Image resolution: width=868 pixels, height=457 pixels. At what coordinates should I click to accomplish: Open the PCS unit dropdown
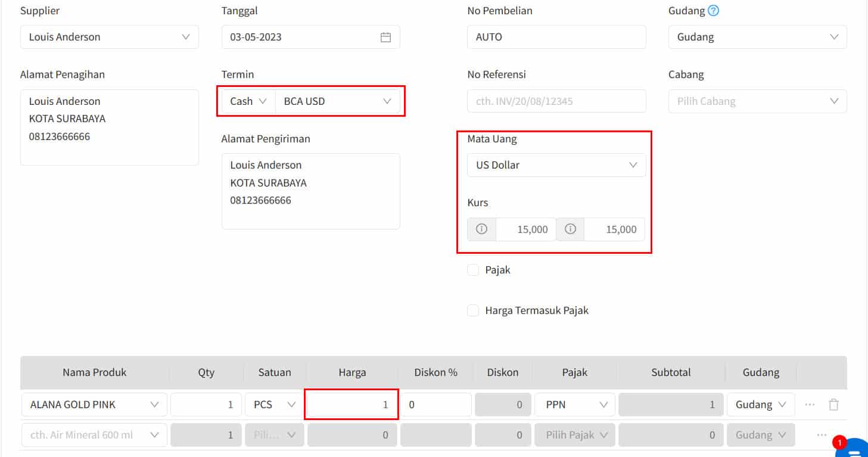coord(274,405)
